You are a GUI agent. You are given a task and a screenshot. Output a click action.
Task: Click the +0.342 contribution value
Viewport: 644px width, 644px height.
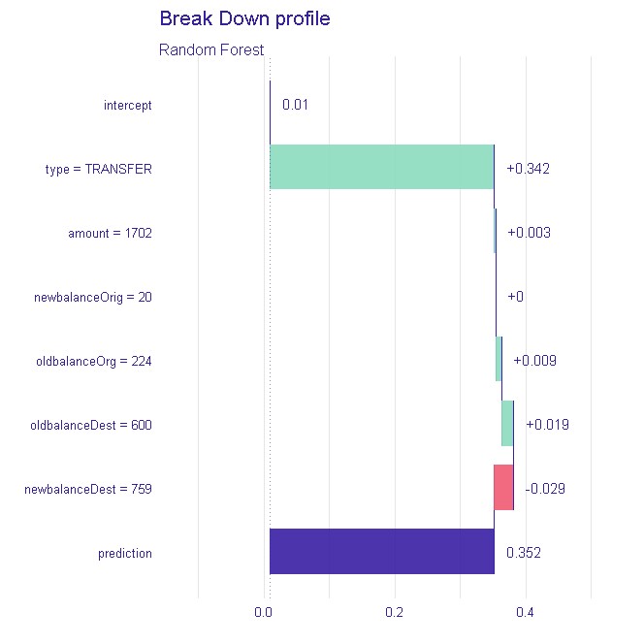[x=529, y=169]
